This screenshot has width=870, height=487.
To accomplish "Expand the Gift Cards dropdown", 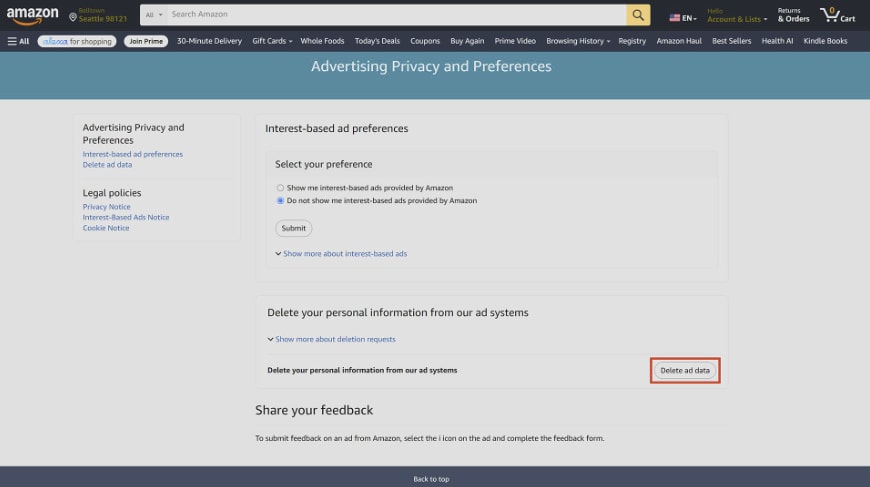I will pyautogui.click(x=272, y=41).
